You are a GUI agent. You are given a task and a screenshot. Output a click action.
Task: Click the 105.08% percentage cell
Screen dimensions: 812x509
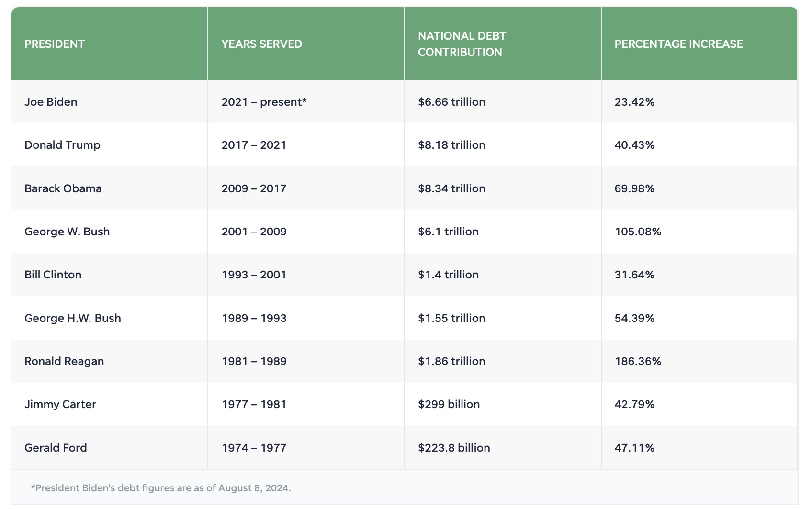638,232
